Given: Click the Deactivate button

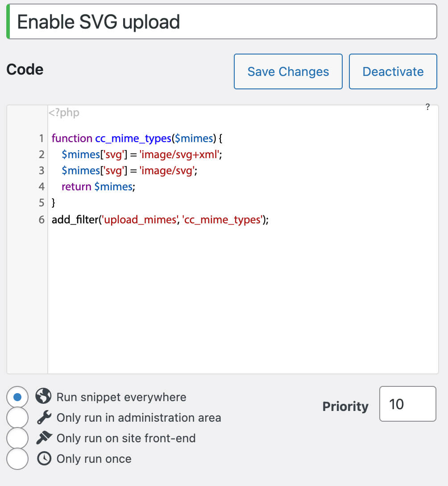Looking at the screenshot, I should point(393,71).
